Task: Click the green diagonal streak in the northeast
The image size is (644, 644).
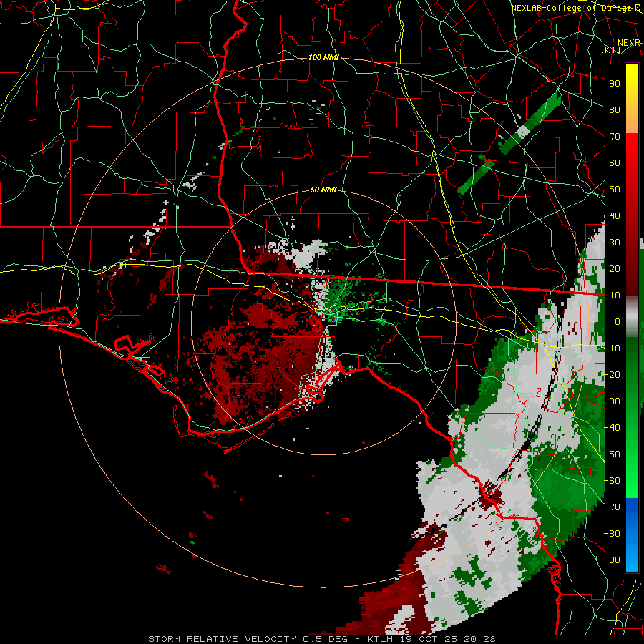Action: click(x=530, y=123)
